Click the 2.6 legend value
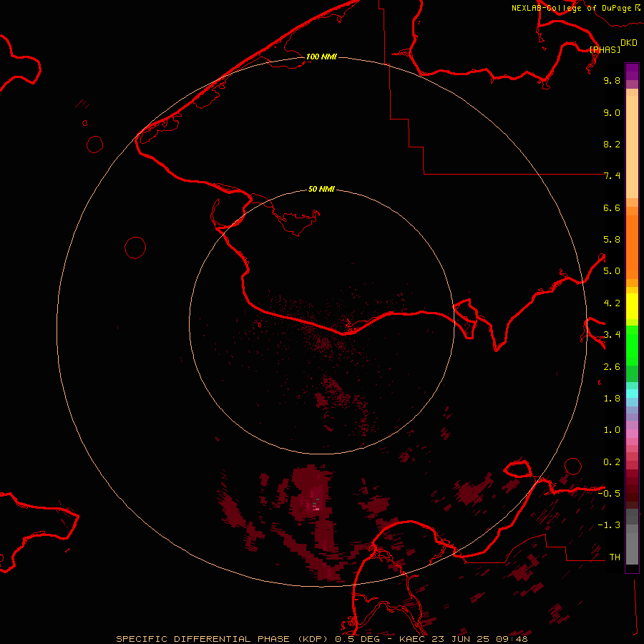The height and width of the screenshot is (644, 644). click(x=612, y=367)
